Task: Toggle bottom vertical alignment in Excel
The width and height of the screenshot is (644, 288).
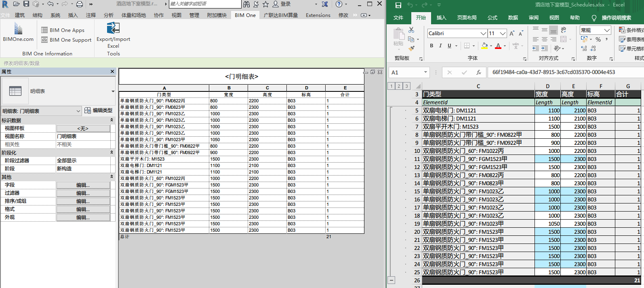Action: click(x=554, y=30)
